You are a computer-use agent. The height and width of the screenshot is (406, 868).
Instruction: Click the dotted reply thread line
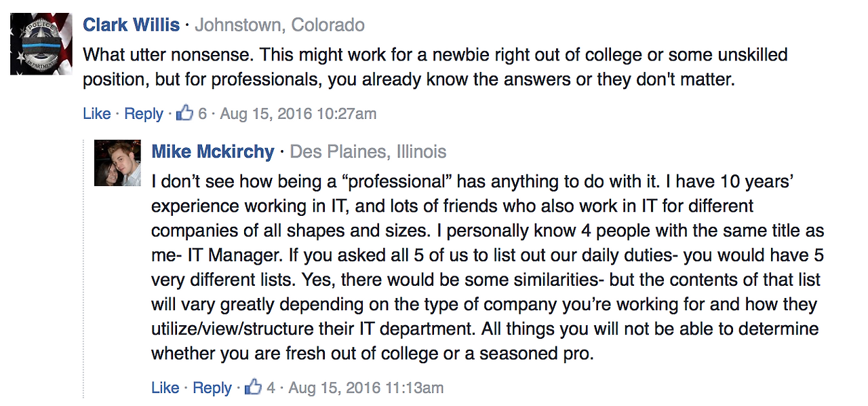point(83,268)
